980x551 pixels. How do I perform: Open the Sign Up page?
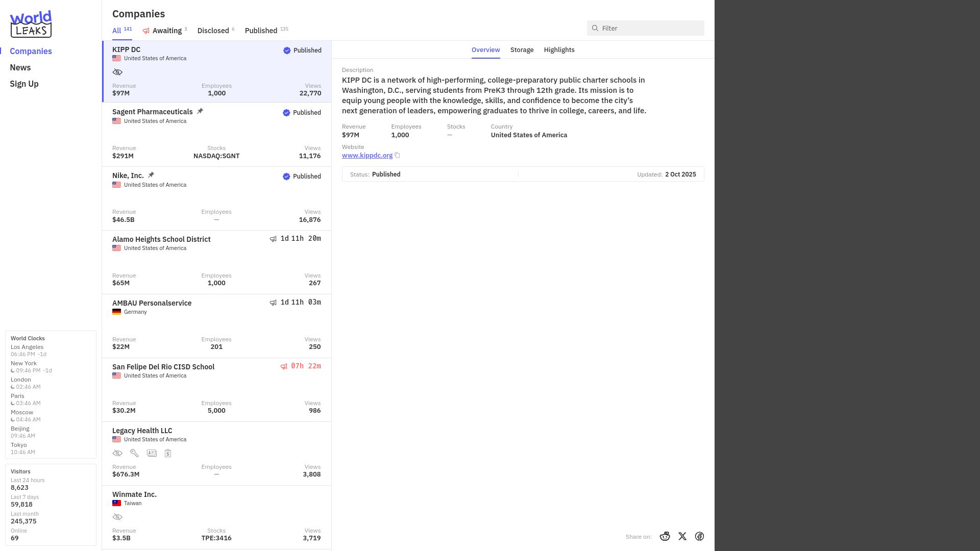[24, 84]
